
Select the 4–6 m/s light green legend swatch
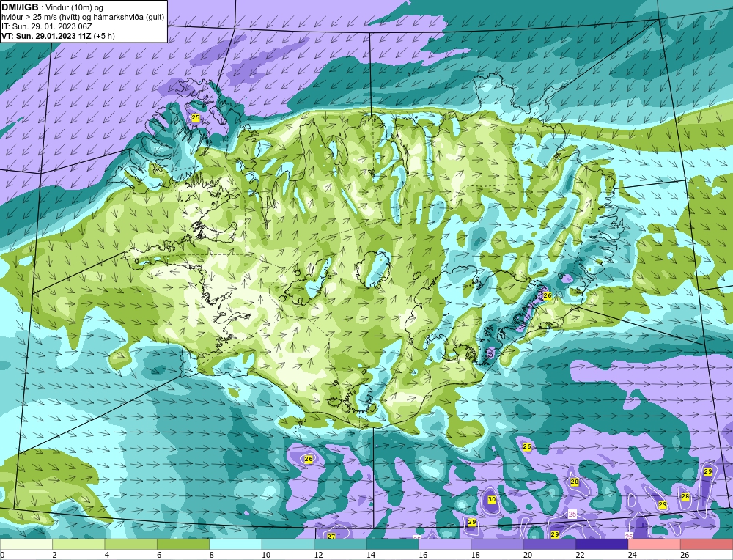(x=131, y=544)
